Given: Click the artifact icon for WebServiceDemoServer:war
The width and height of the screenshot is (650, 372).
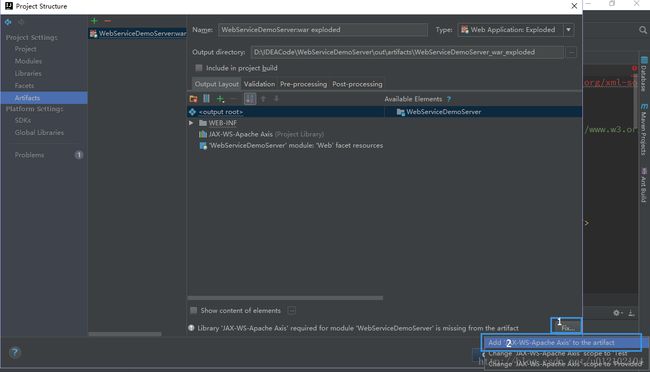Looking at the screenshot, I should (x=93, y=34).
